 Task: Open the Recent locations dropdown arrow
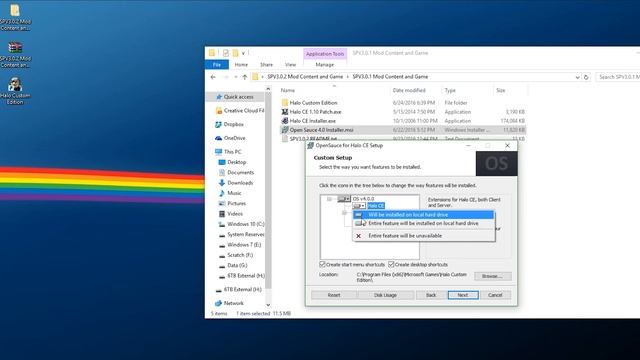tap(236, 77)
